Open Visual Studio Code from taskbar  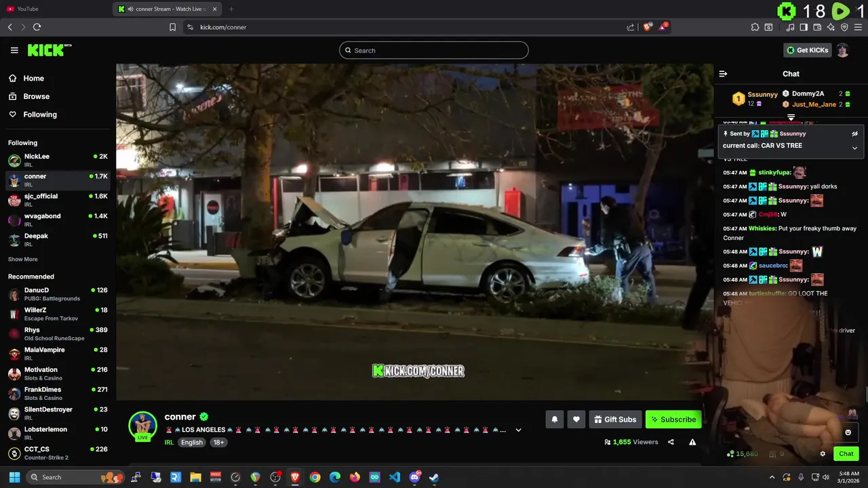tap(395, 477)
